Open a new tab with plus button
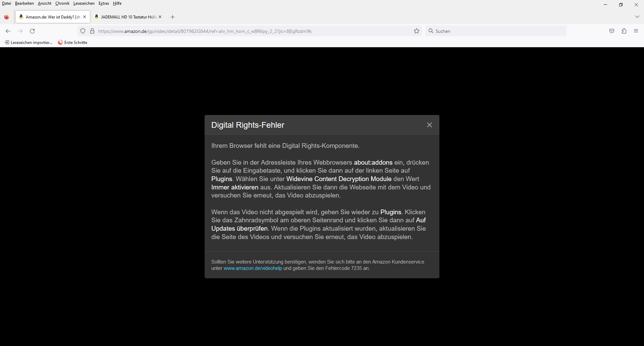The width and height of the screenshot is (644, 346). click(x=173, y=17)
